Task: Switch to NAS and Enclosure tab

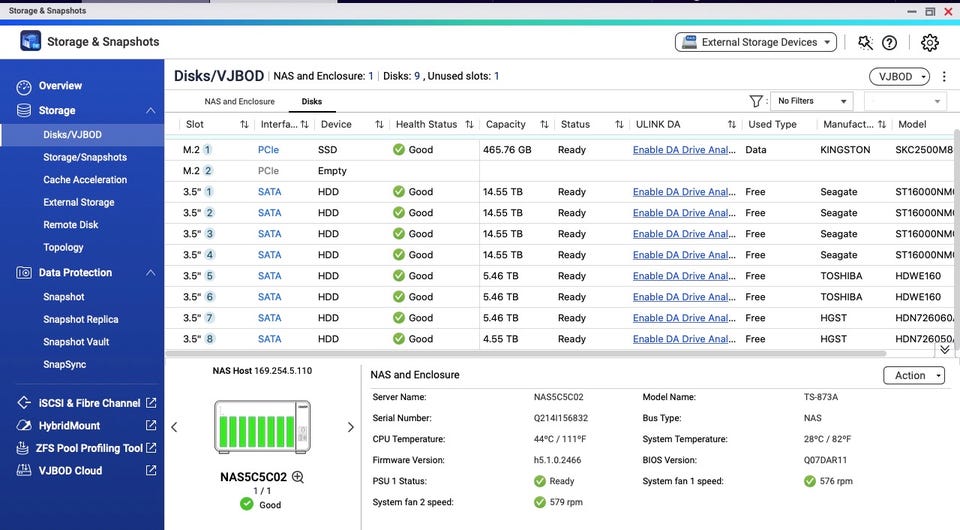Action: tap(239, 102)
